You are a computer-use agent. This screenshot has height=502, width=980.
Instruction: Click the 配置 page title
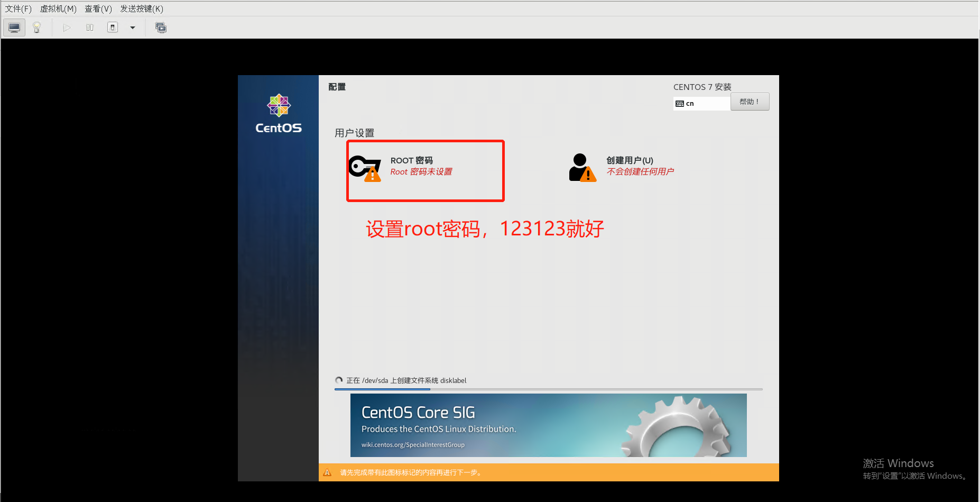point(337,87)
